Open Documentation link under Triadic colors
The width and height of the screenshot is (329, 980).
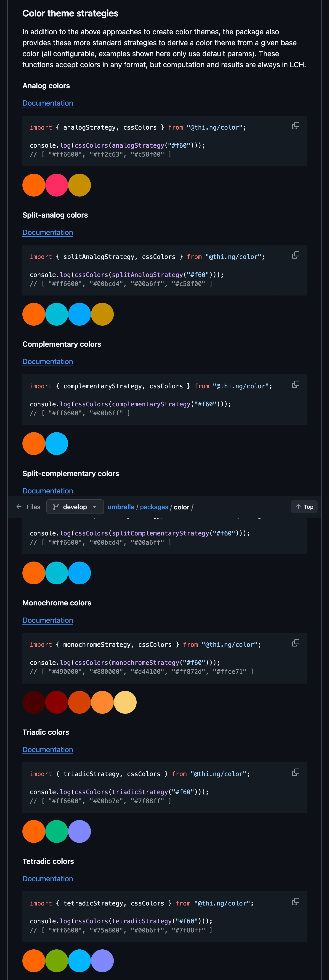pyautogui.click(x=48, y=750)
